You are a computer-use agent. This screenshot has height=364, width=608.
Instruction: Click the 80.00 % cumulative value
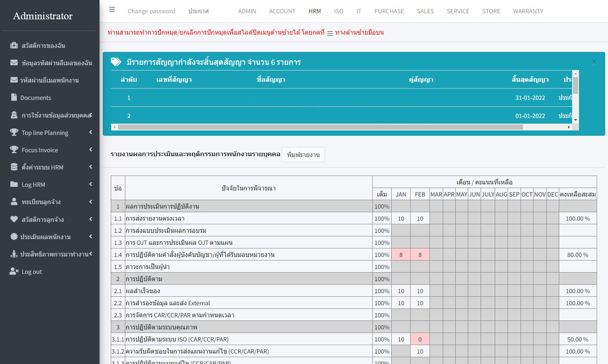pyautogui.click(x=577, y=254)
